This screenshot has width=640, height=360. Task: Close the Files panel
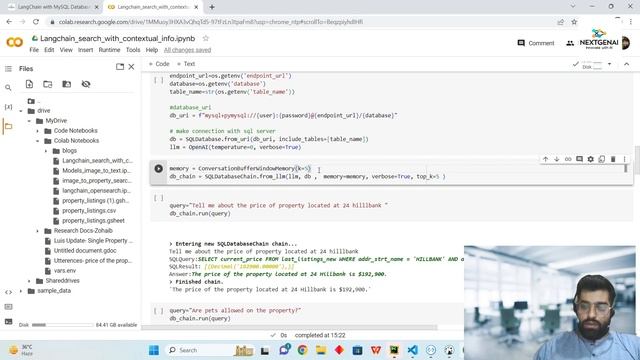pos(131,67)
